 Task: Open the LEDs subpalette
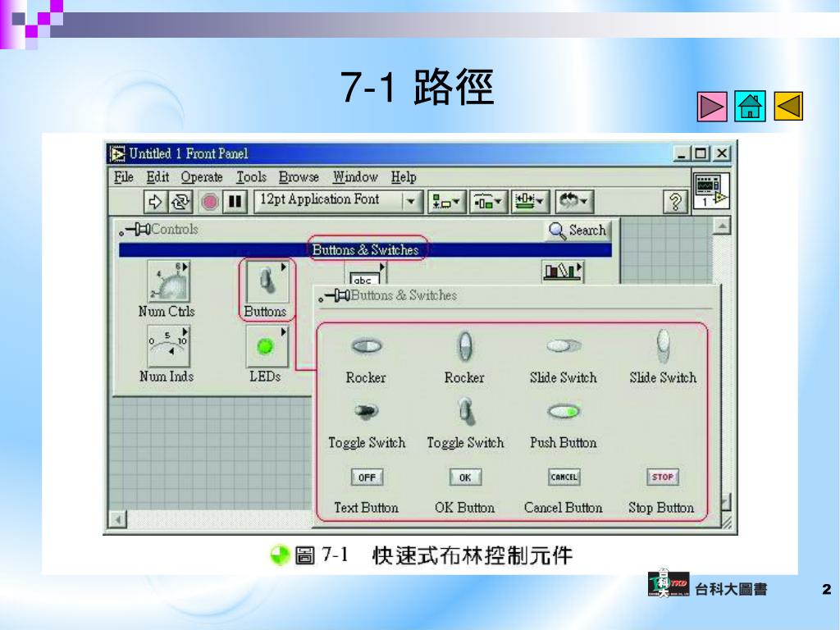[267, 347]
